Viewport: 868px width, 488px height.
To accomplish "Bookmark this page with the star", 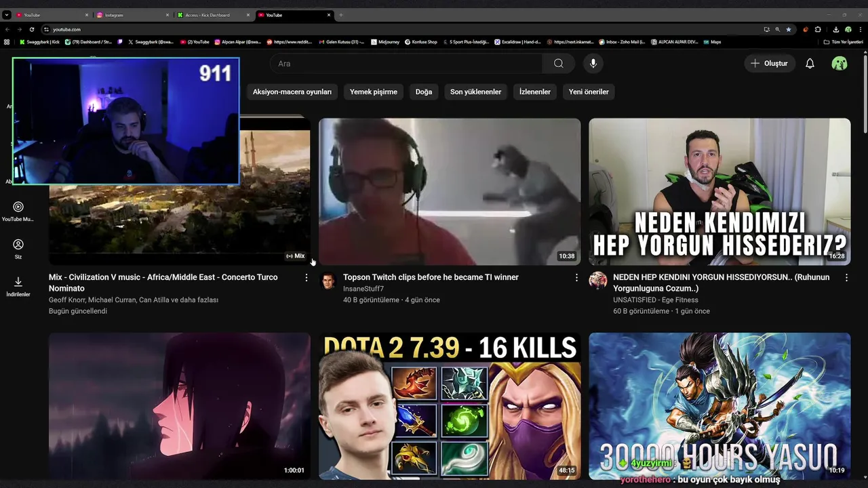I will pyautogui.click(x=788, y=29).
